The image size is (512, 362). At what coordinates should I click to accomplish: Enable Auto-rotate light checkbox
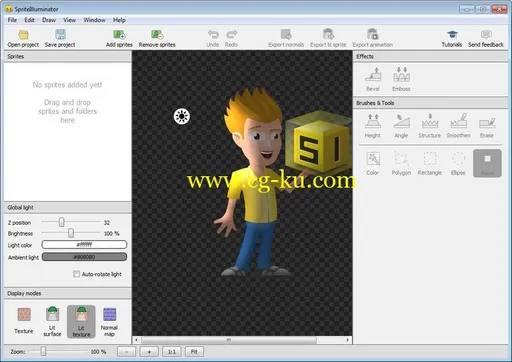(77, 274)
